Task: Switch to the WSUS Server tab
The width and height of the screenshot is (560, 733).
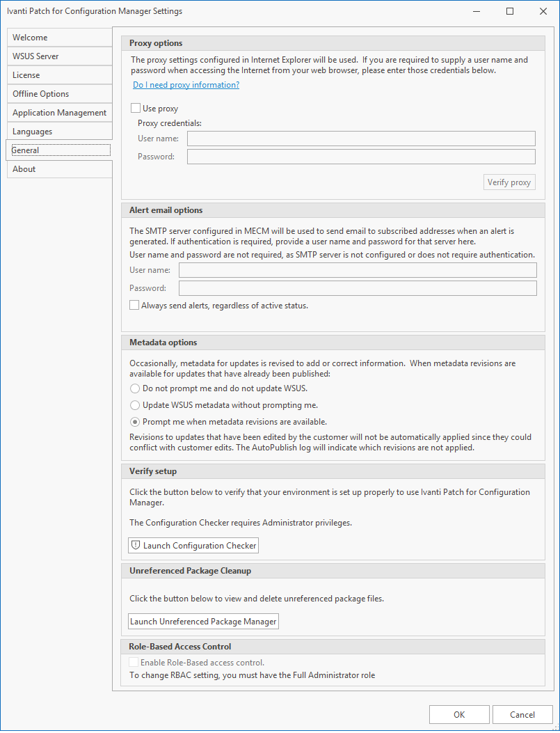Action: [59, 56]
